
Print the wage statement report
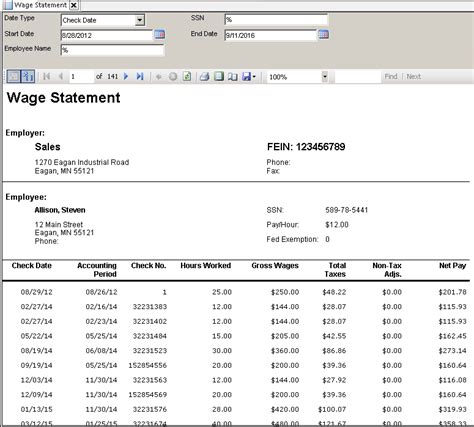pos(204,77)
